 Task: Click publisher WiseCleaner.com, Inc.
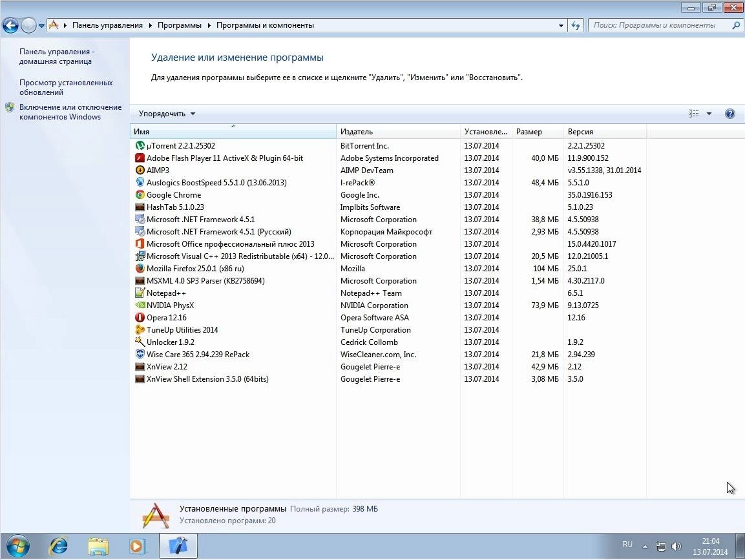tap(378, 355)
